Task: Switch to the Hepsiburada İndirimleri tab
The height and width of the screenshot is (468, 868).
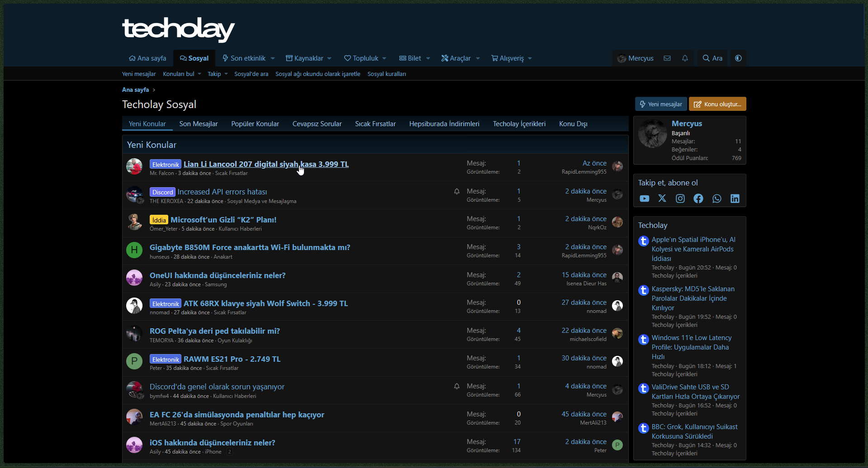Action: pos(444,124)
